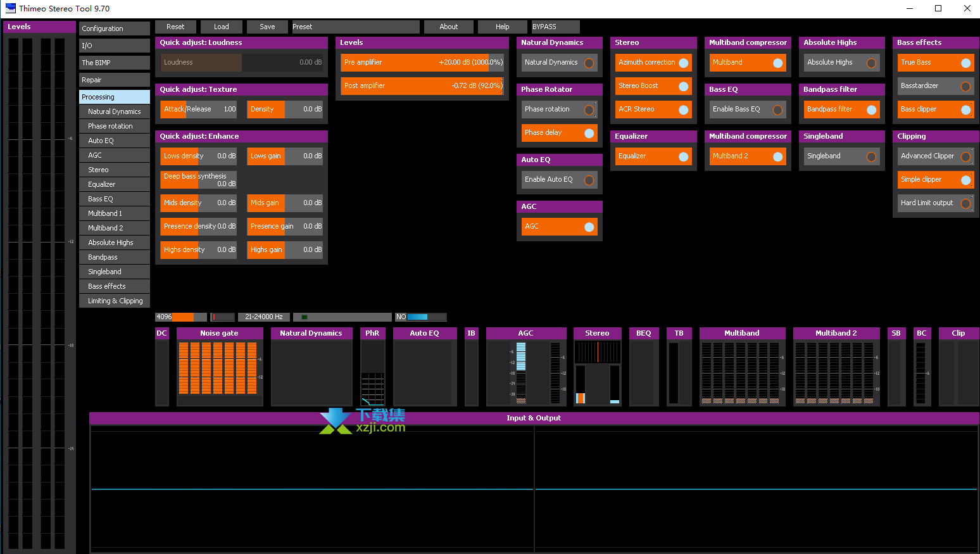Screen dimensions: 980x554
Task: Open AGC sidebar page
Action: click(x=115, y=155)
